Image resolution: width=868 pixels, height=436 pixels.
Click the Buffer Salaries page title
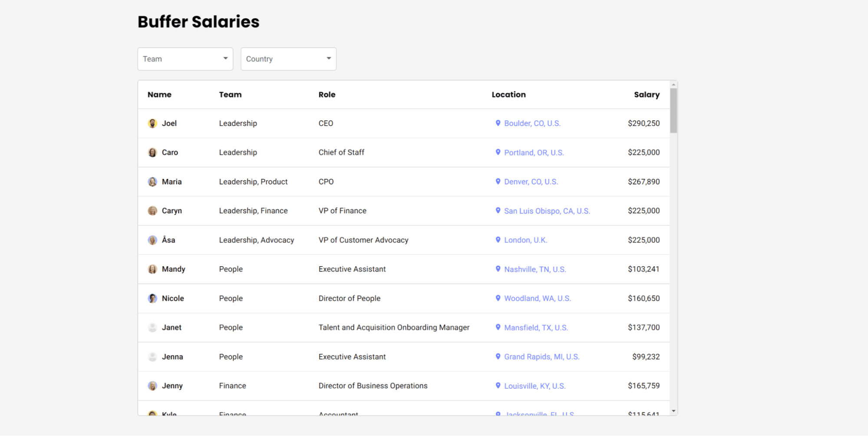198,21
